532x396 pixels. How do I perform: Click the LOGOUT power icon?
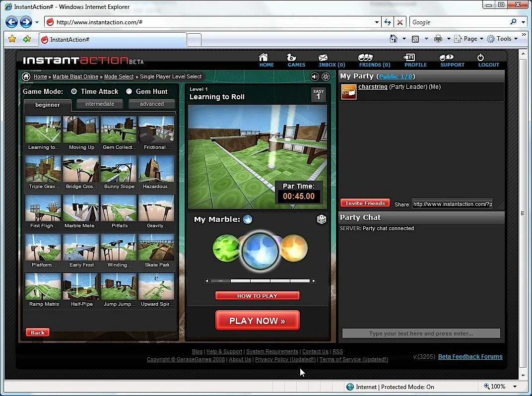click(480, 57)
